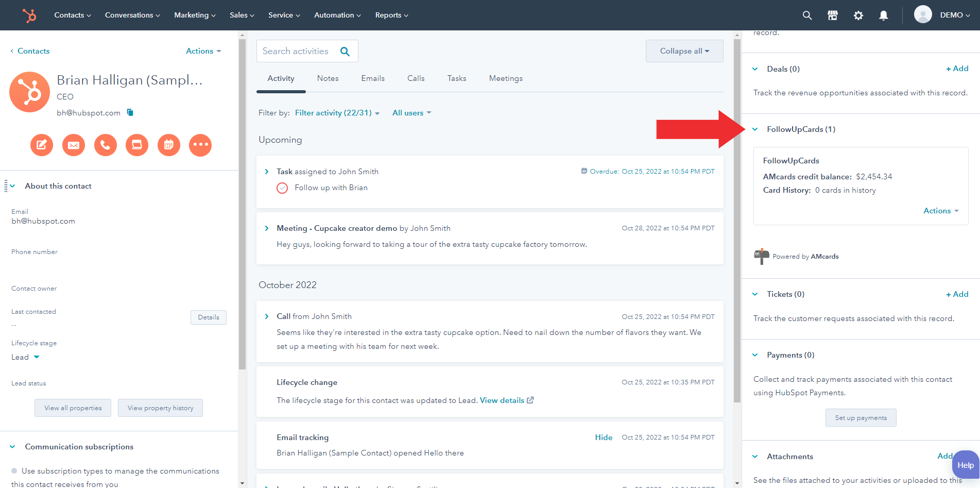980x488 pixels.
Task: Open the settings gear icon
Action: pos(858,15)
